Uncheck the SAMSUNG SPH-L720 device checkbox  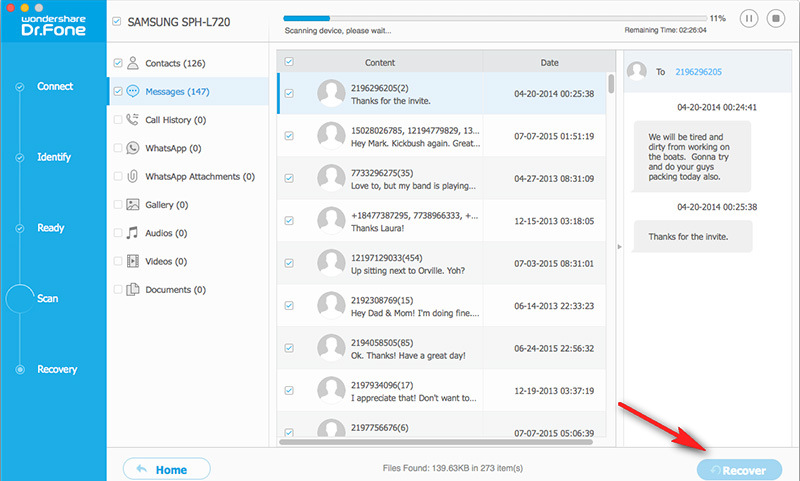[x=117, y=21]
